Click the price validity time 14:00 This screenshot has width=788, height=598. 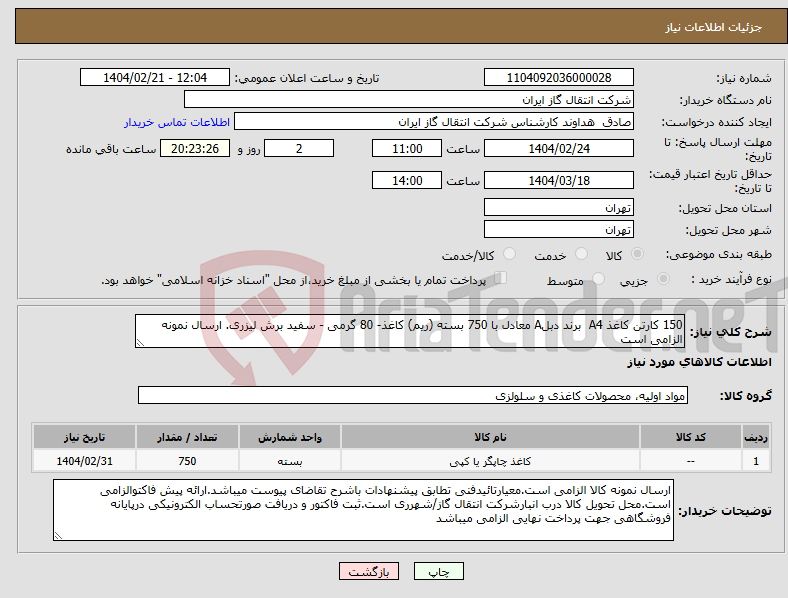(407, 180)
